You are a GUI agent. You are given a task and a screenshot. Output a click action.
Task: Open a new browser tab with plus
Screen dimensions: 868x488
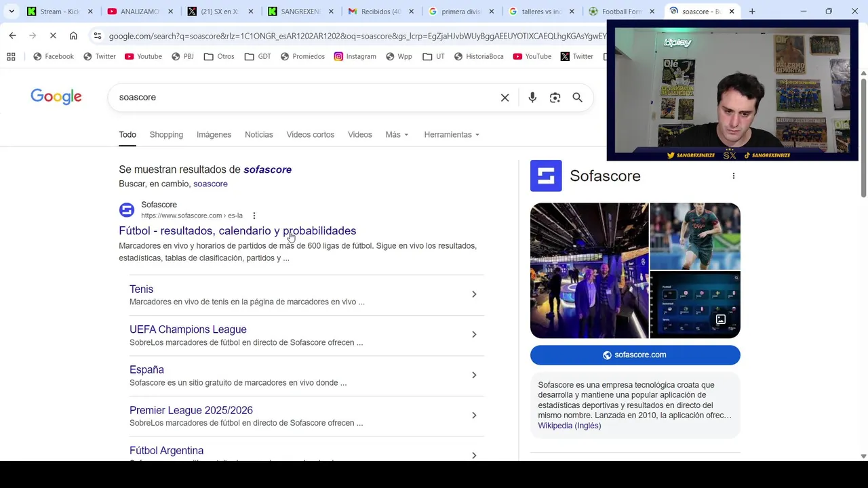752,12
